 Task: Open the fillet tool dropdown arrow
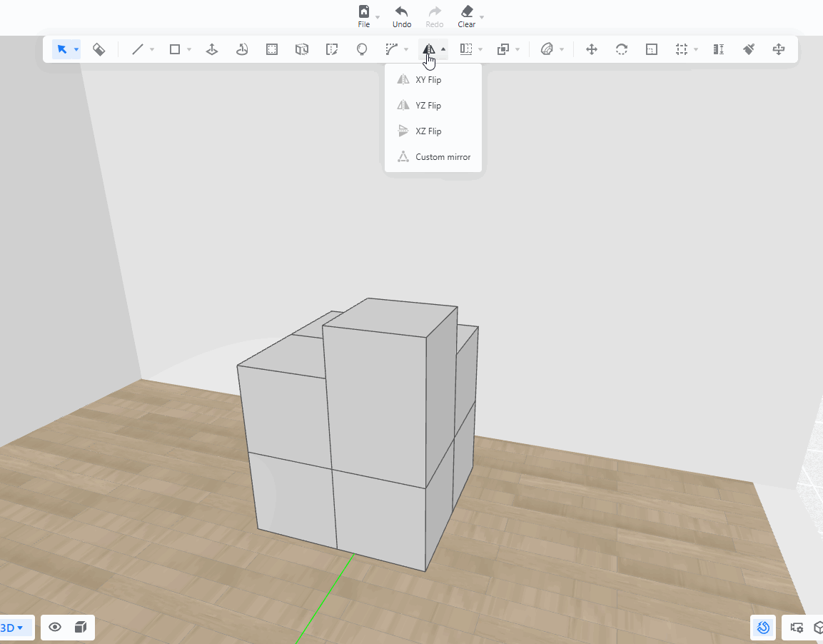pos(406,49)
